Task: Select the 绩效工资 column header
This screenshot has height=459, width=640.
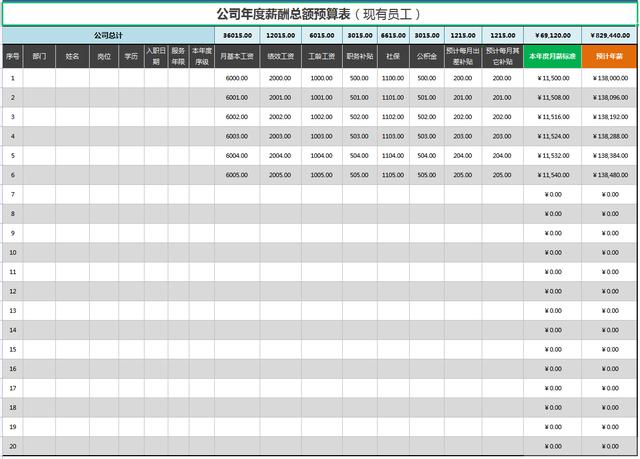Action: click(280, 56)
